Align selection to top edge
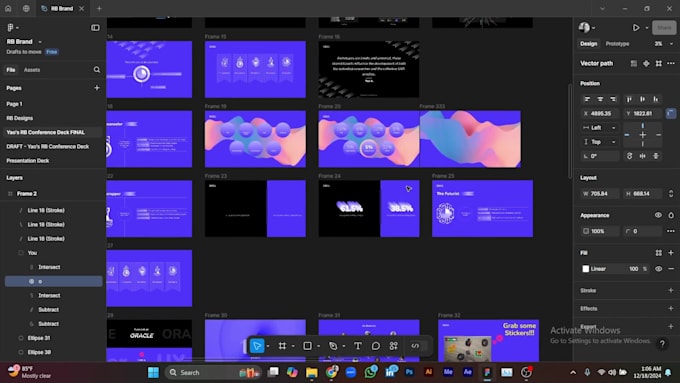The height and width of the screenshot is (383, 680). pyautogui.click(x=629, y=99)
